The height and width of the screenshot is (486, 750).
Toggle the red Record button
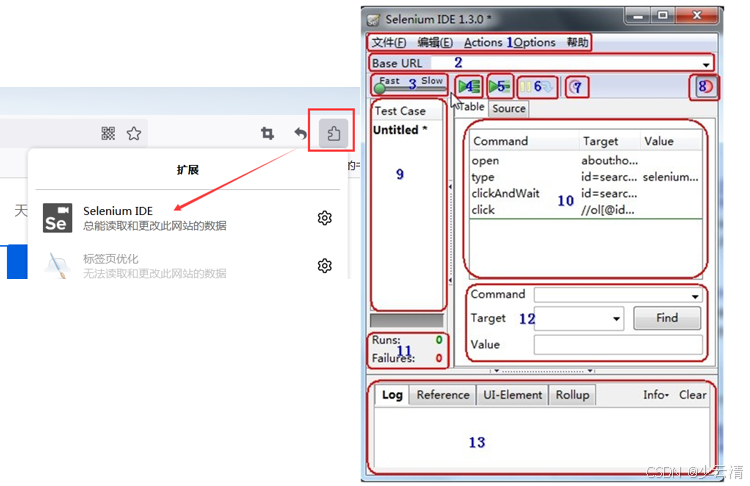[x=705, y=87]
